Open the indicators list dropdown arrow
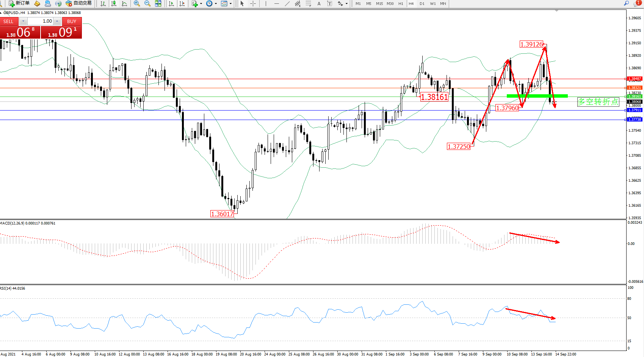The width and height of the screenshot is (644, 357). click(201, 4)
